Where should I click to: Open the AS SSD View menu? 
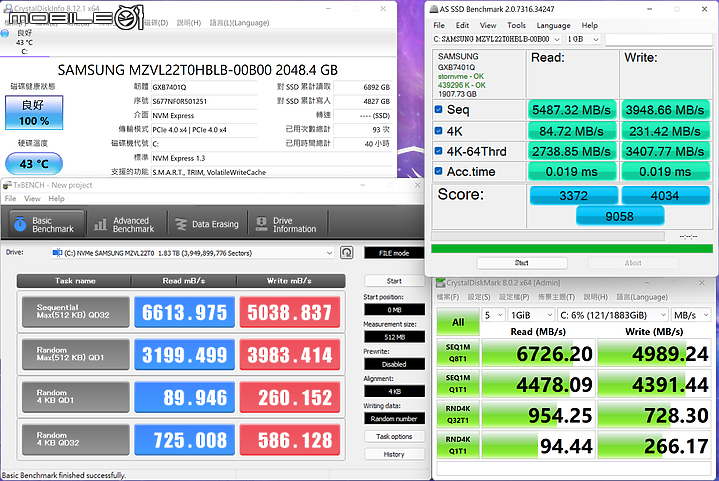(x=487, y=25)
